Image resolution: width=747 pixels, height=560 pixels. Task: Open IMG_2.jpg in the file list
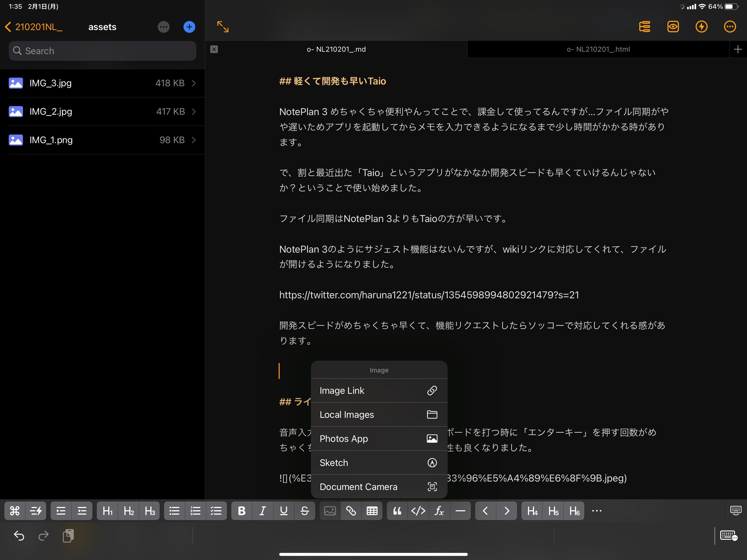[102, 112]
